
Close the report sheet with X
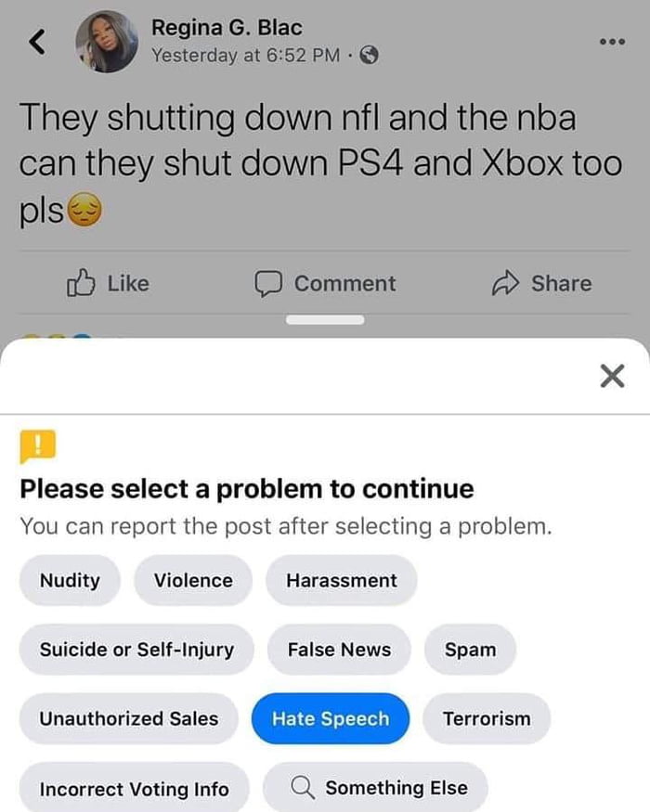point(612,376)
